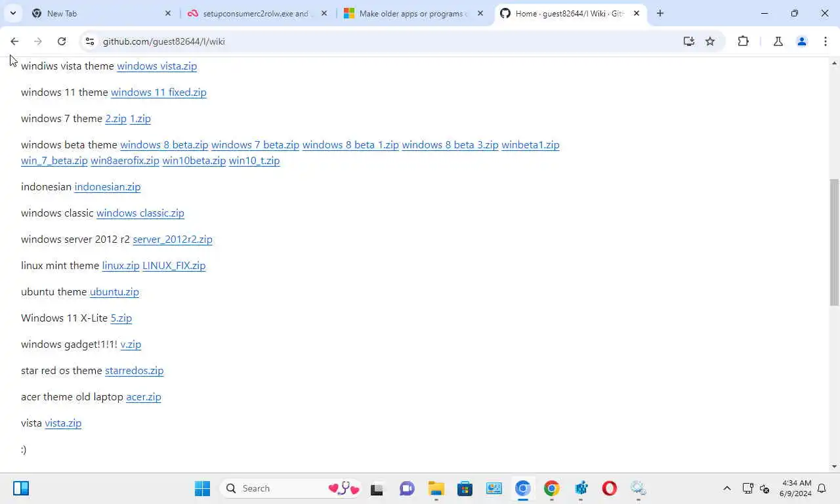The image size is (840, 504).
Task: Open Chrome three-dot menu
Action: pyautogui.click(x=826, y=41)
